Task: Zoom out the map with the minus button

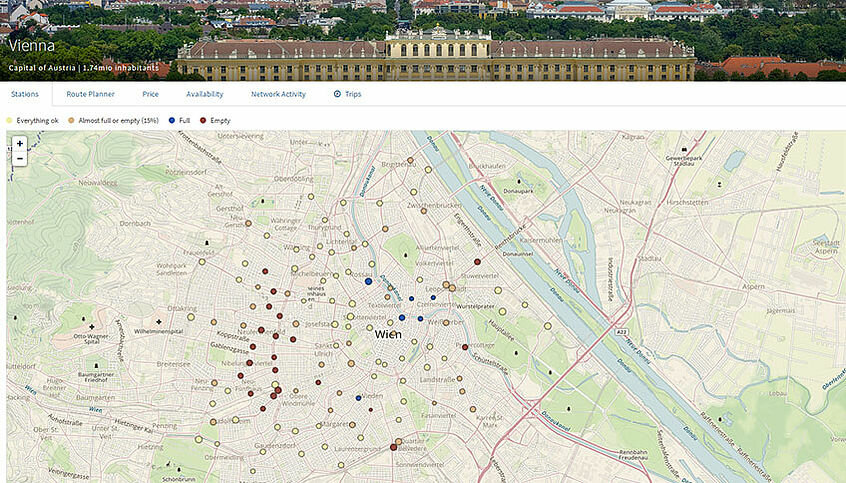Action: coord(20,158)
